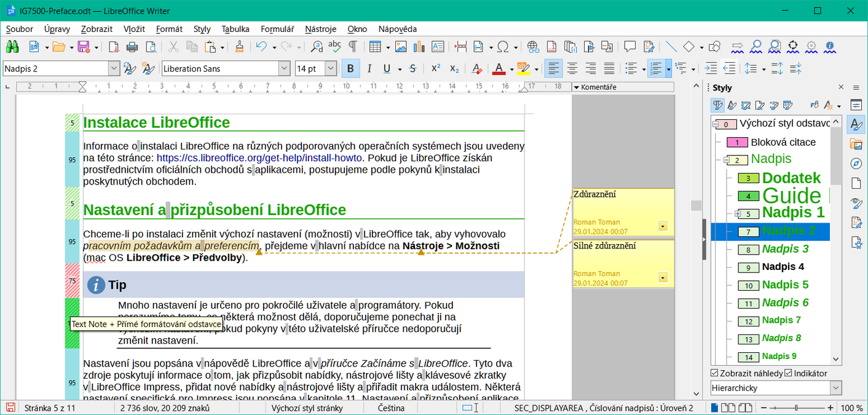Screen dimensions: 868x415
Task: Toggle Bold formatting button
Action: tap(350, 69)
